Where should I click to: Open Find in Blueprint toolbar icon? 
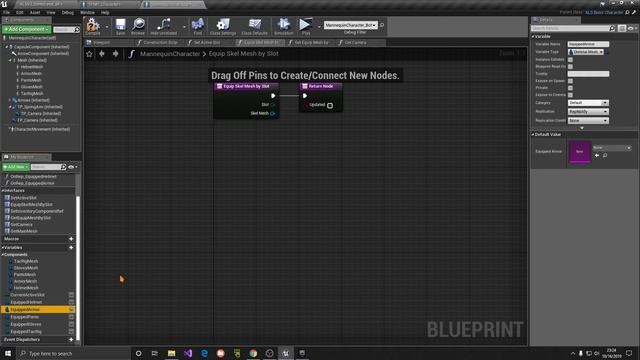(198, 26)
